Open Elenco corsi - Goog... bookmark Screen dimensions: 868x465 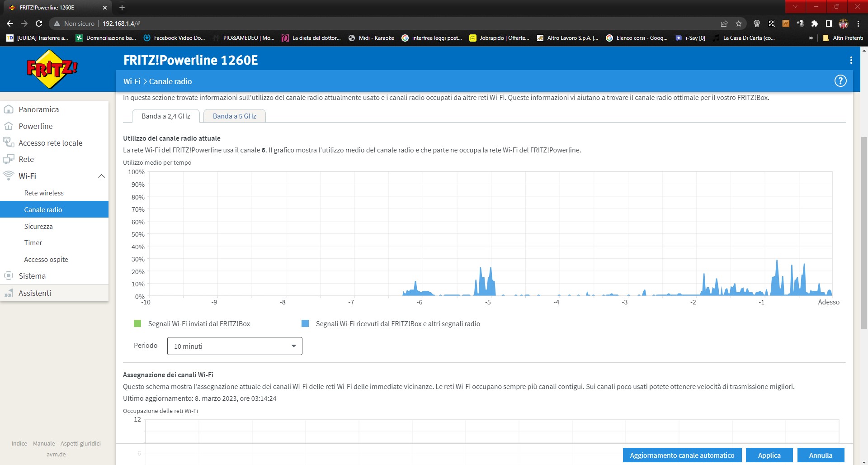tap(637, 38)
